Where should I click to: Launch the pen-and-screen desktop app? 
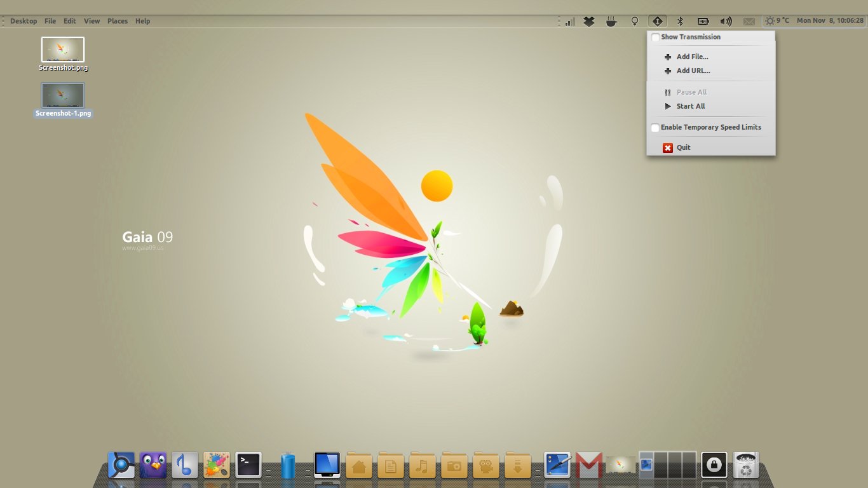[x=558, y=465]
